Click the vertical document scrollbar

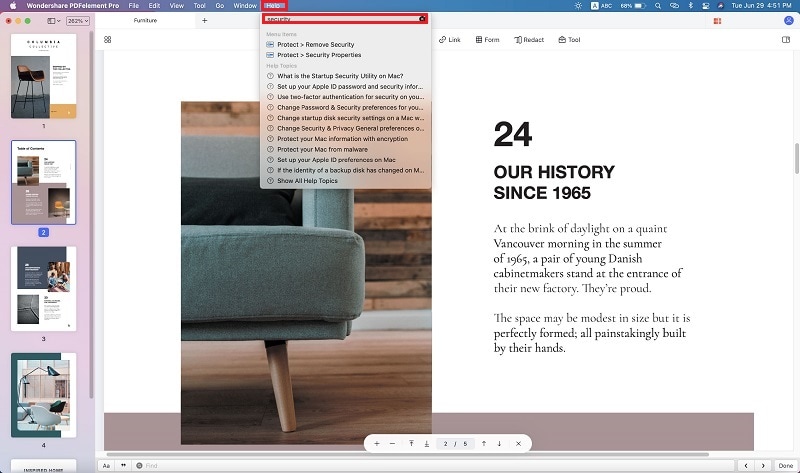796,159
